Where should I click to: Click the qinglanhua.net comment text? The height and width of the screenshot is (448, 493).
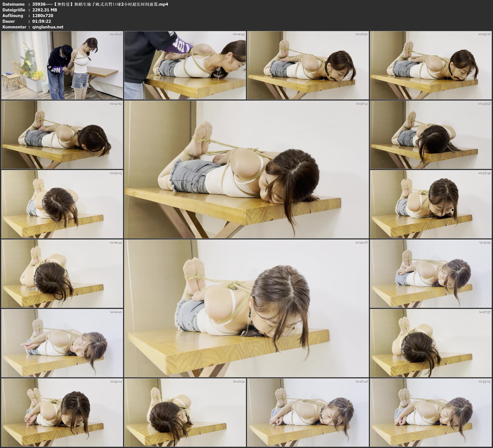(x=48, y=27)
